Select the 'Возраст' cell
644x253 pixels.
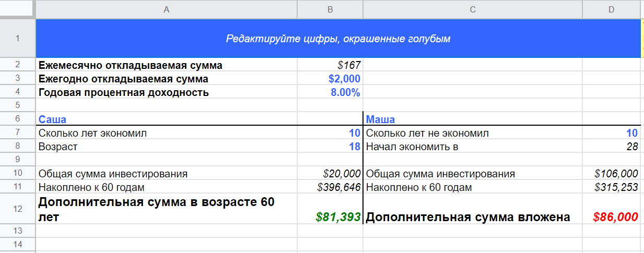pyautogui.click(x=167, y=147)
